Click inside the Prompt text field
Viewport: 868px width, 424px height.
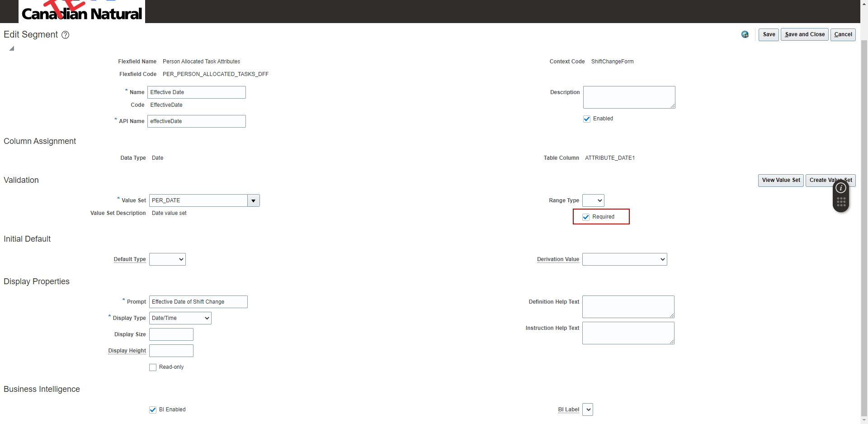coord(198,301)
